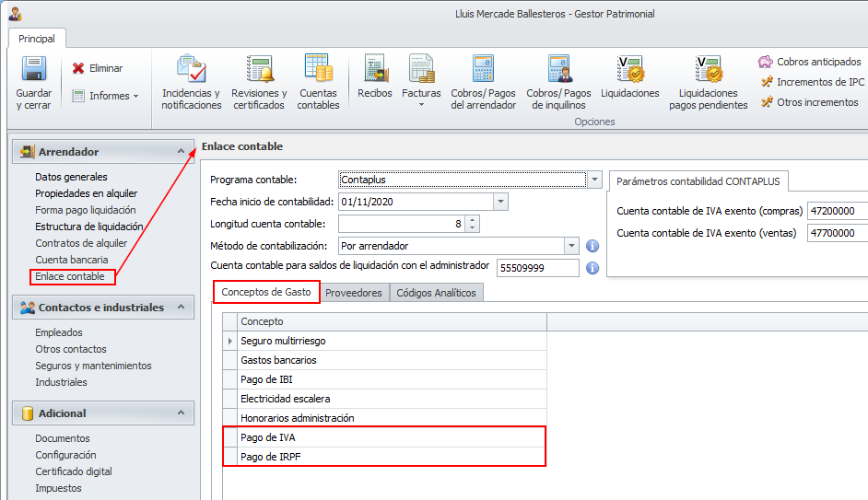Select Parámetros contabilidad CONTAPLUS tab
The image size is (868, 500).
pyautogui.click(x=698, y=181)
